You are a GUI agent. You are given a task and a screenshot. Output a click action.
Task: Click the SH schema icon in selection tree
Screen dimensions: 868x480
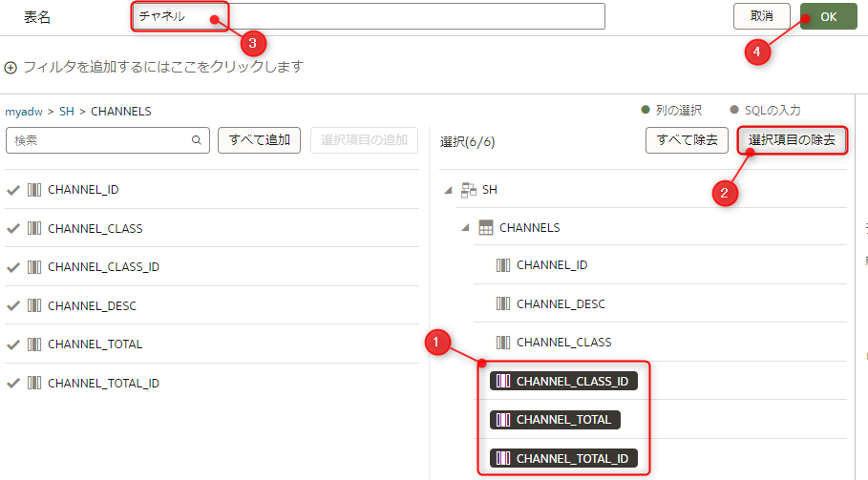coord(469,190)
